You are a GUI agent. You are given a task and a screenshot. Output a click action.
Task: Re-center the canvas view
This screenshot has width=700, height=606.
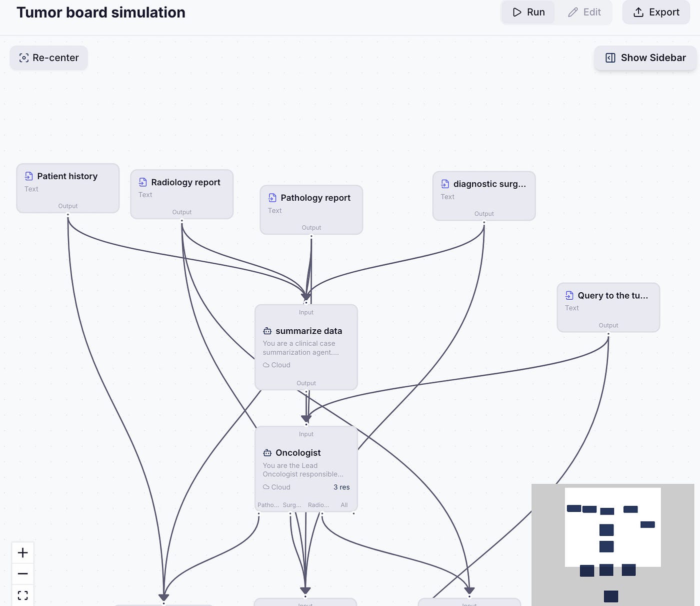49,58
